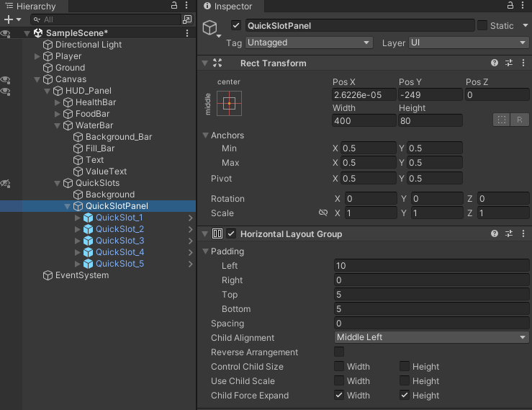Enable the Static checkbox
The height and width of the screenshot is (410, 532).
(482, 25)
